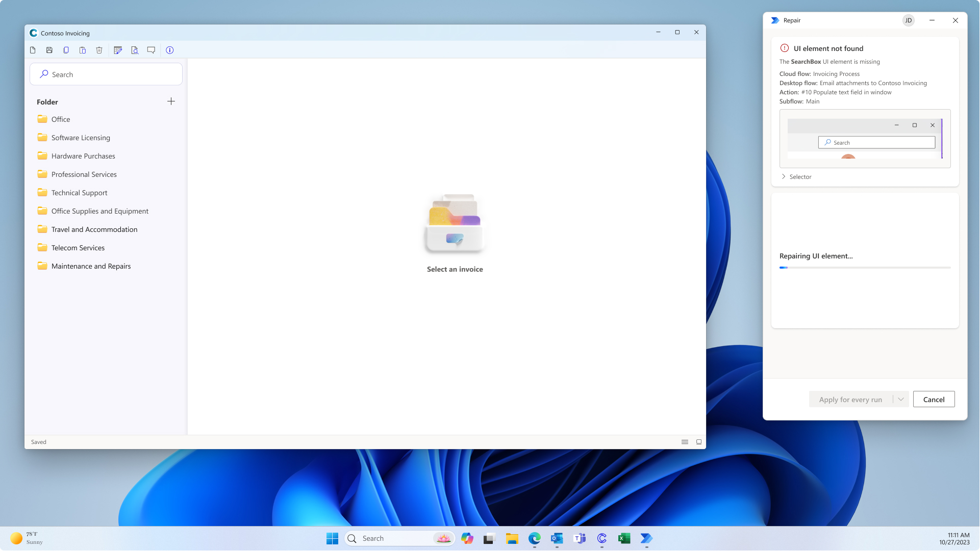Launch Copilot from the taskbar
Screen dimensions: 980x551
tap(467, 538)
